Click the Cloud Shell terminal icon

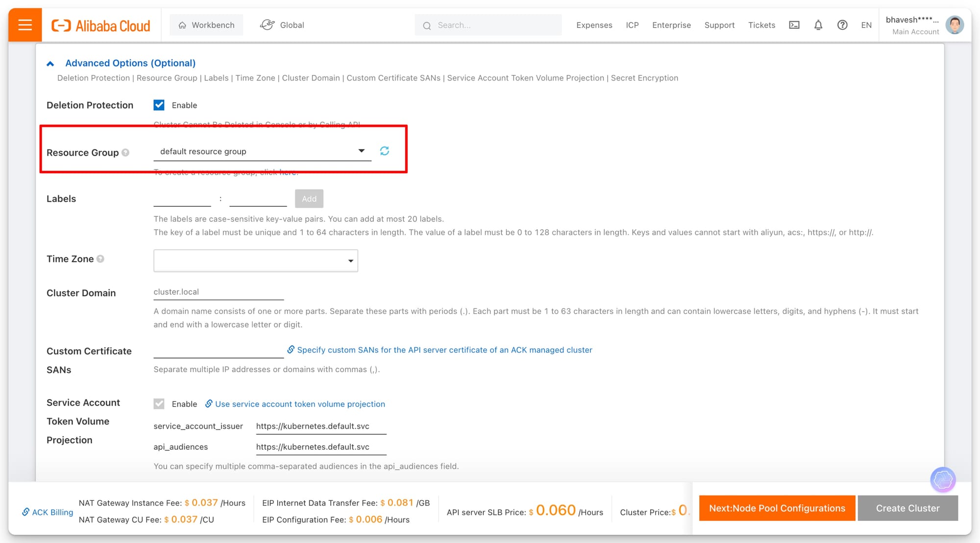pyautogui.click(x=794, y=25)
